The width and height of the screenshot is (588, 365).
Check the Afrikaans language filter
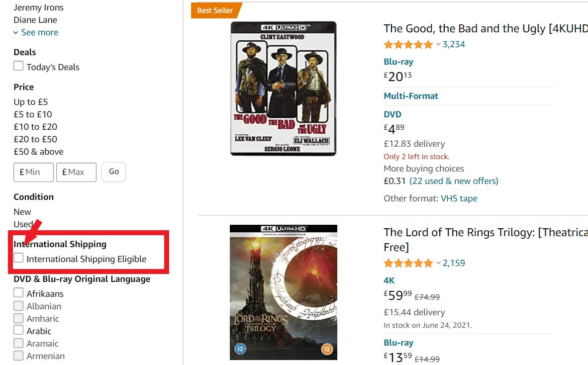click(18, 293)
